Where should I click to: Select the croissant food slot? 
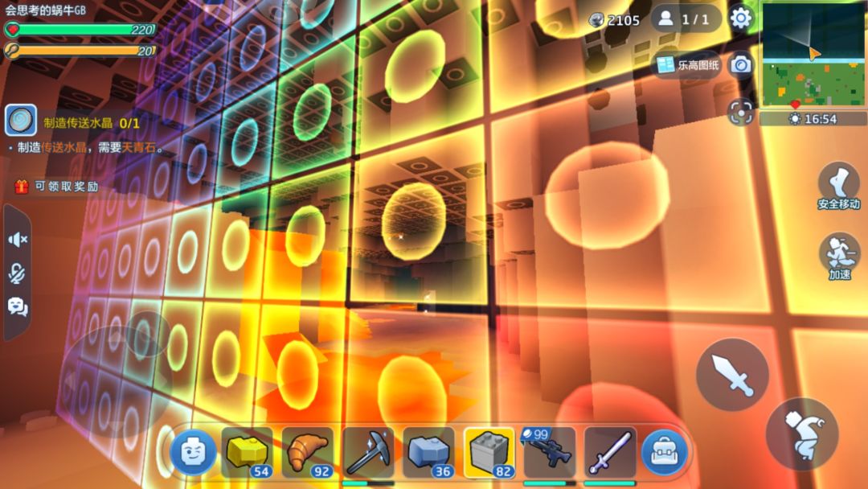(308, 453)
